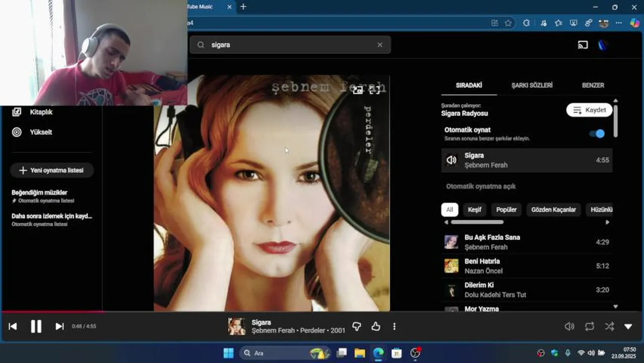
Task: Open a new browser tab
Action: [x=243, y=7]
